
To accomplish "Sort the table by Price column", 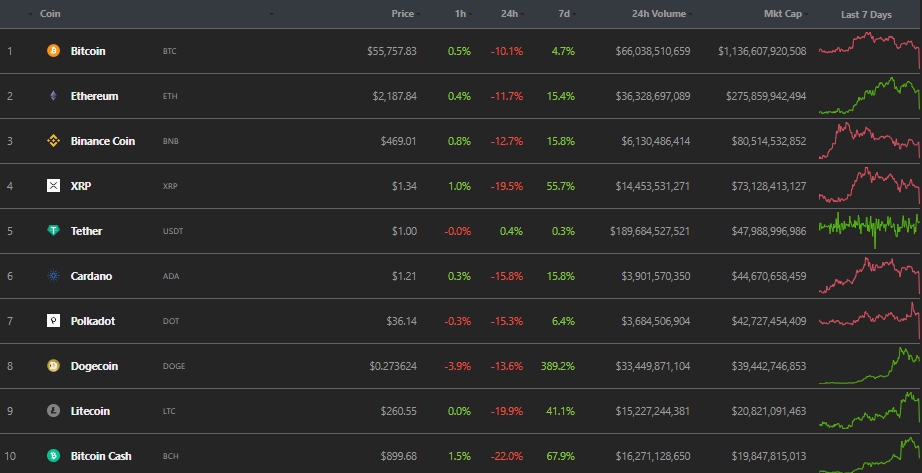I will (x=403, y=14).
